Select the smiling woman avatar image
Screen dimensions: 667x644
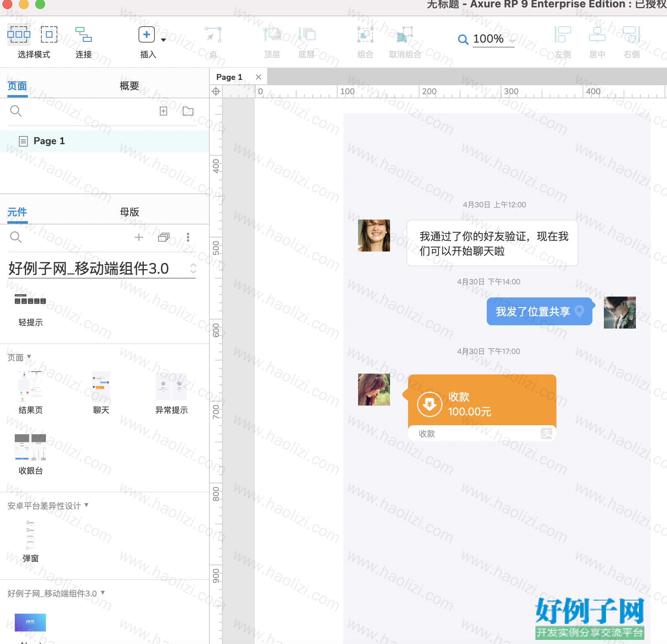pyautogui.click(x=374, y=236)
